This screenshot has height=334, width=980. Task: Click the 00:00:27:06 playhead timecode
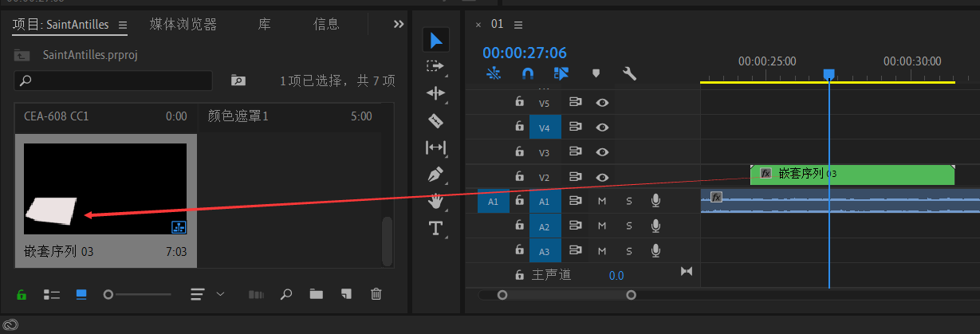click(x=525, y=53)
